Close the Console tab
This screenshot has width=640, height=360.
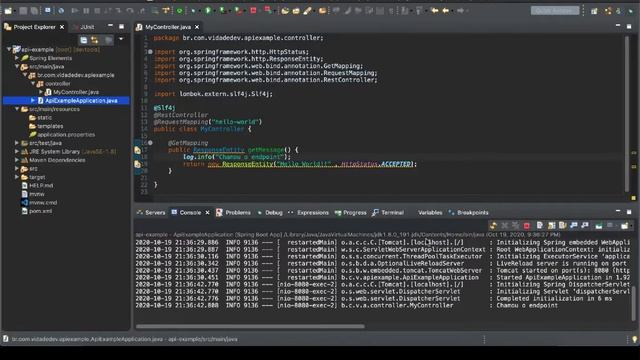coord(207,213)
